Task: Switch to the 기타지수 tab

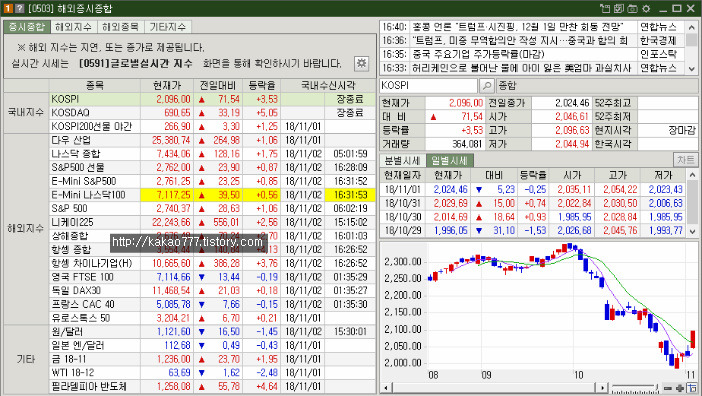Action: (x=167, y=27)
